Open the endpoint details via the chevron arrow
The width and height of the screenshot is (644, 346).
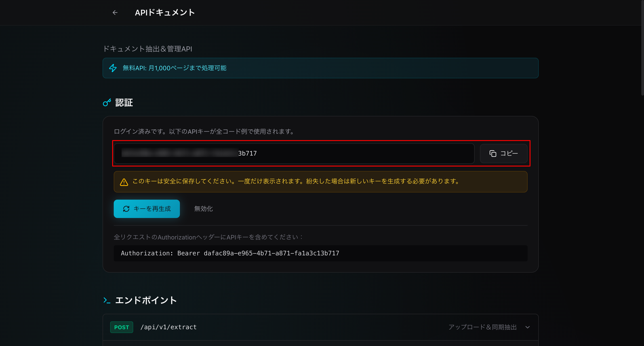point(528,327)
